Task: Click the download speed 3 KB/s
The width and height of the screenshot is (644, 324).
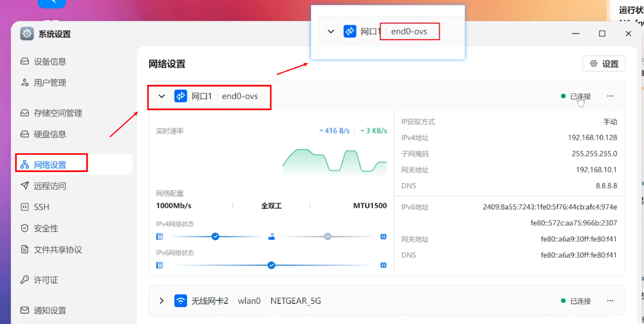Action: pos(373,131)
